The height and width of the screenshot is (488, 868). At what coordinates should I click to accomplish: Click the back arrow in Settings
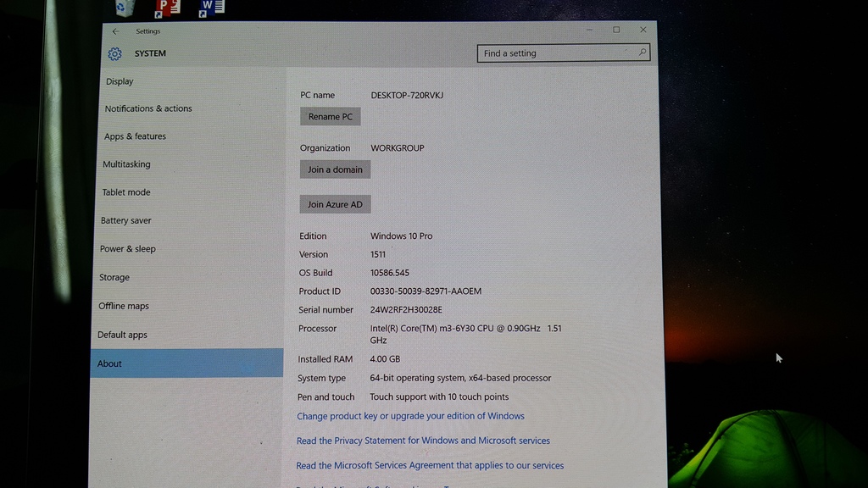(116, 31)
